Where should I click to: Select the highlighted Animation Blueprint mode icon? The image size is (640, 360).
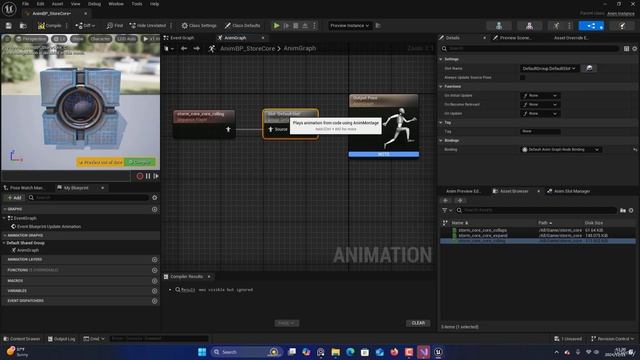pos(591,26)
